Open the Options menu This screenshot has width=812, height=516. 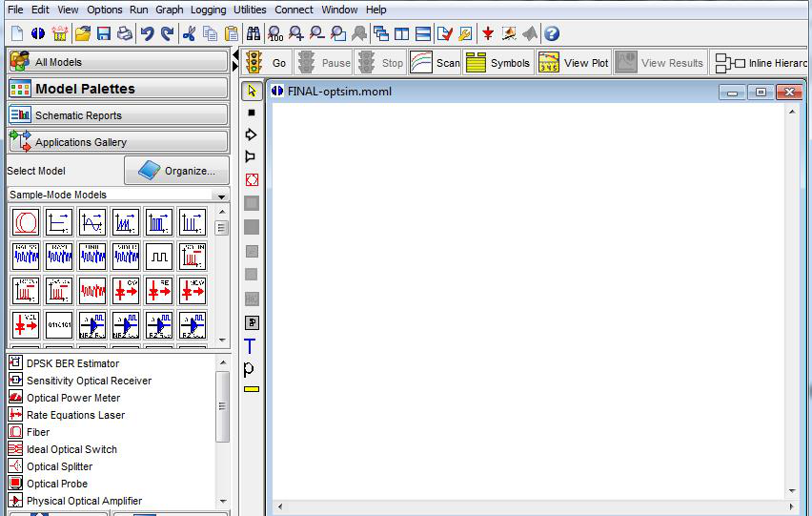(x=105, y=10)
